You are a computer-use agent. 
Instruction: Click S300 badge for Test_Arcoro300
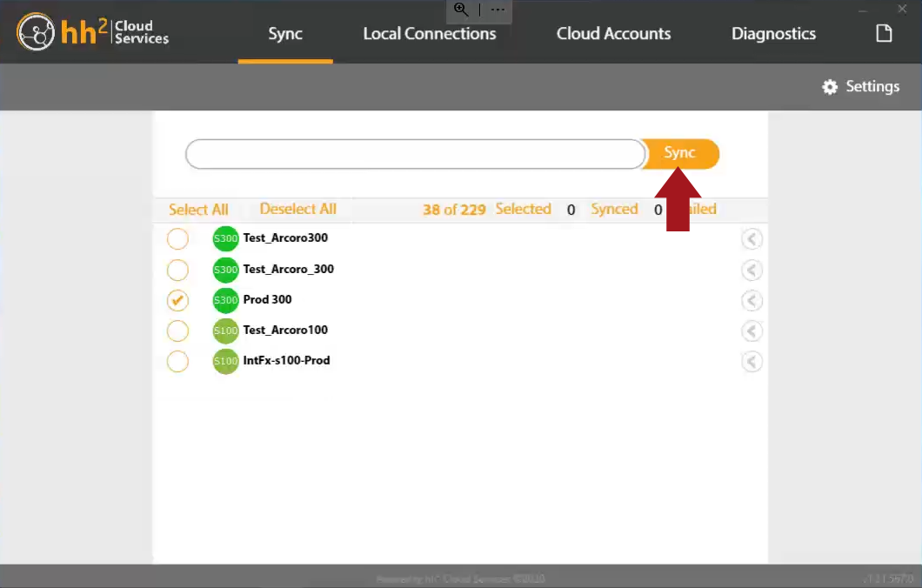pyautogui.click(x=225, y=238)
